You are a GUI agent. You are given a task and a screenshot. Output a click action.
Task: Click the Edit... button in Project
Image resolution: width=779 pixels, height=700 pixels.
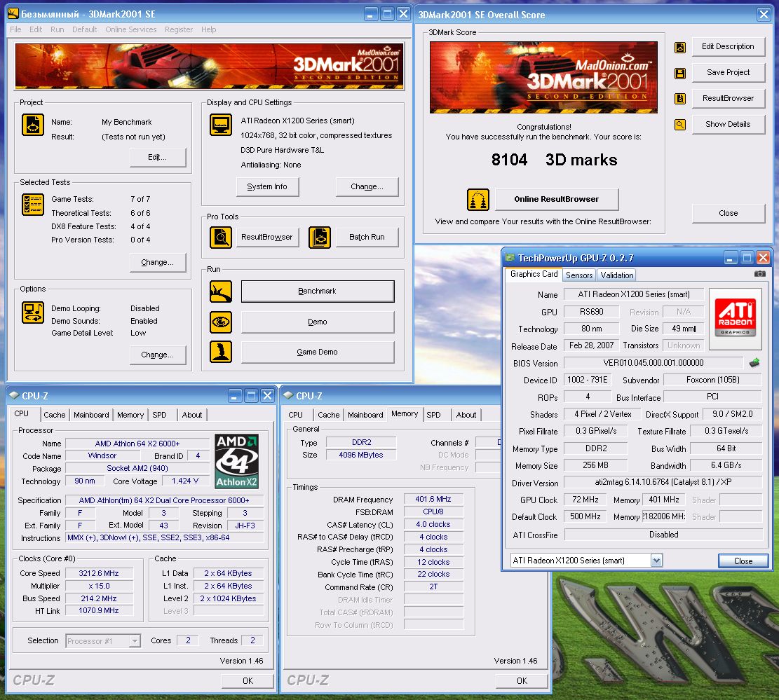pyautogui.click(x=158, y=158)
